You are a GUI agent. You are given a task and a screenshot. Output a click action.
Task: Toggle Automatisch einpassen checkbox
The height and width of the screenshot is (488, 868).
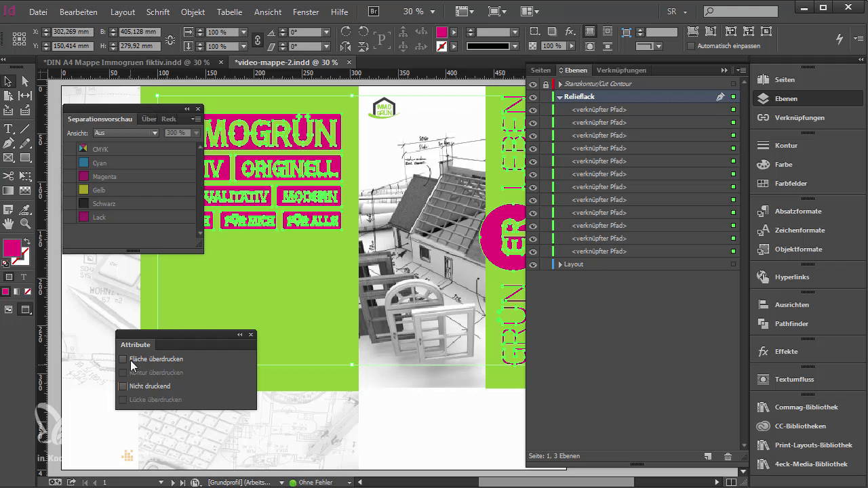(691, 46)
